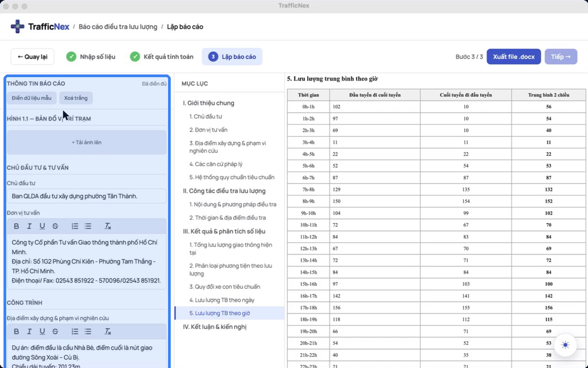Click into the Đơn vị tư vấn text area
Screen dimensions: 588x368
pos(87,261)
